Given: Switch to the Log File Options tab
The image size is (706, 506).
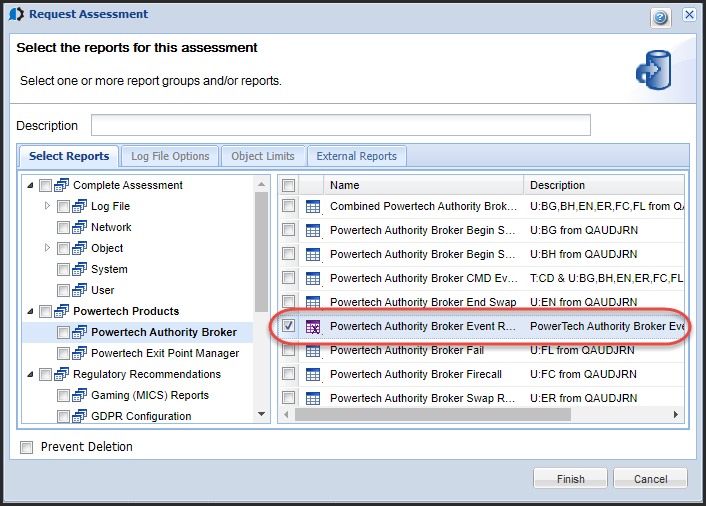Looking at the screenshot, I should click(170, 156).
